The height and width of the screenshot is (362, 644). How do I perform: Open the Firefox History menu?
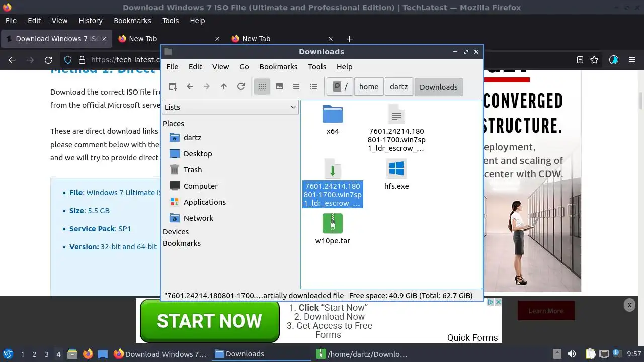91,21
